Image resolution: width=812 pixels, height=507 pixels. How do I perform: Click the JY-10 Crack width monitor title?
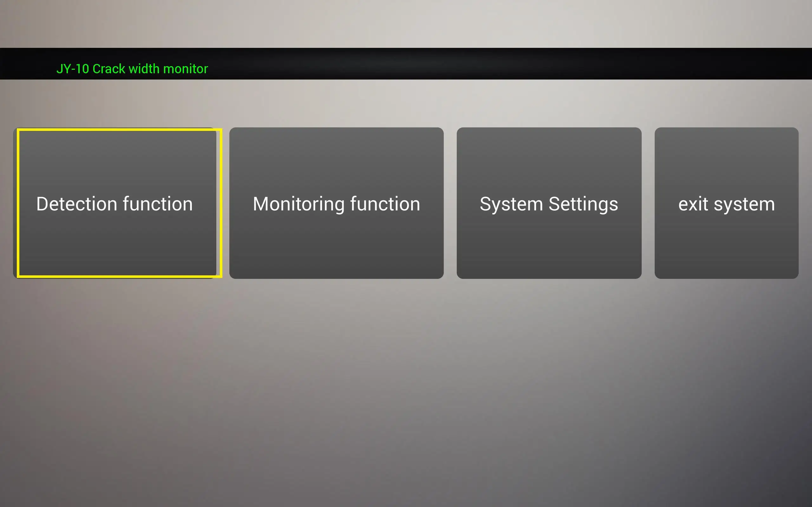(x=132, y=69)
